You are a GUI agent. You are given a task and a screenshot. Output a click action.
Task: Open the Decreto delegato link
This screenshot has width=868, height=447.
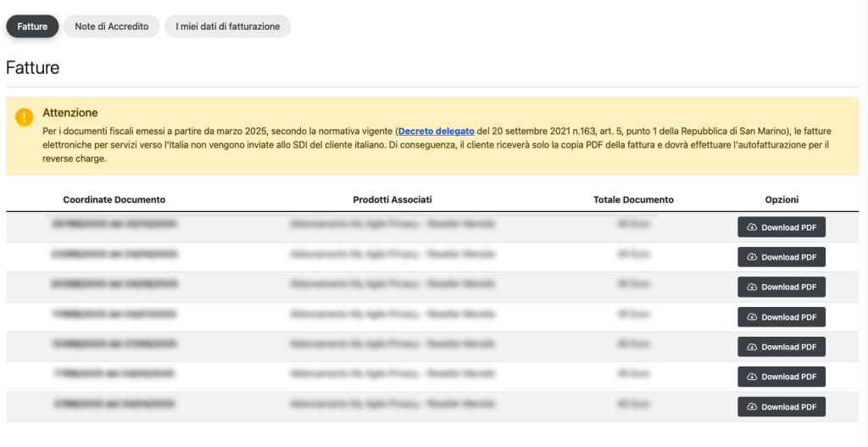pyautogui.click(x=436, y=131)
